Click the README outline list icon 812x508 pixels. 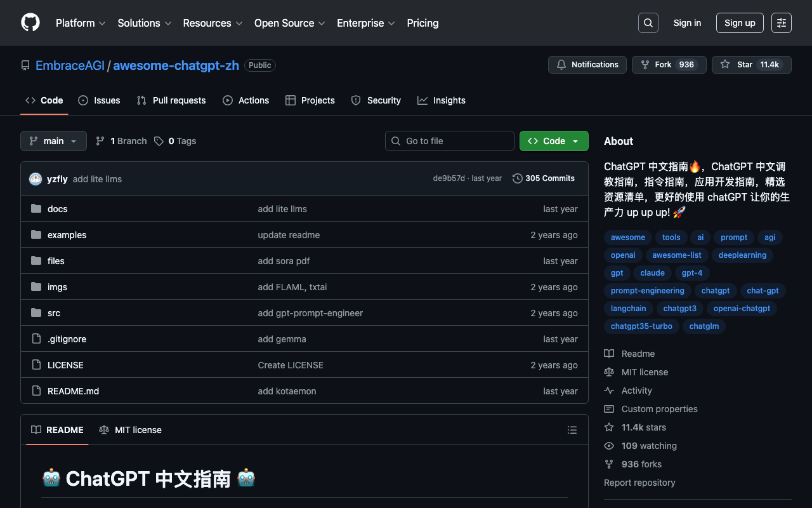point(572,430)
